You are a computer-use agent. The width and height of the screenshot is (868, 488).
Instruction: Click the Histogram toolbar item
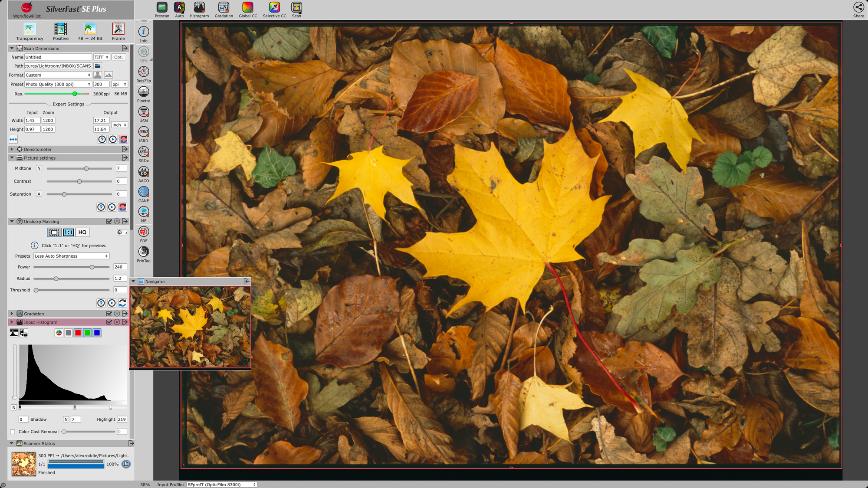pos(199,7)
